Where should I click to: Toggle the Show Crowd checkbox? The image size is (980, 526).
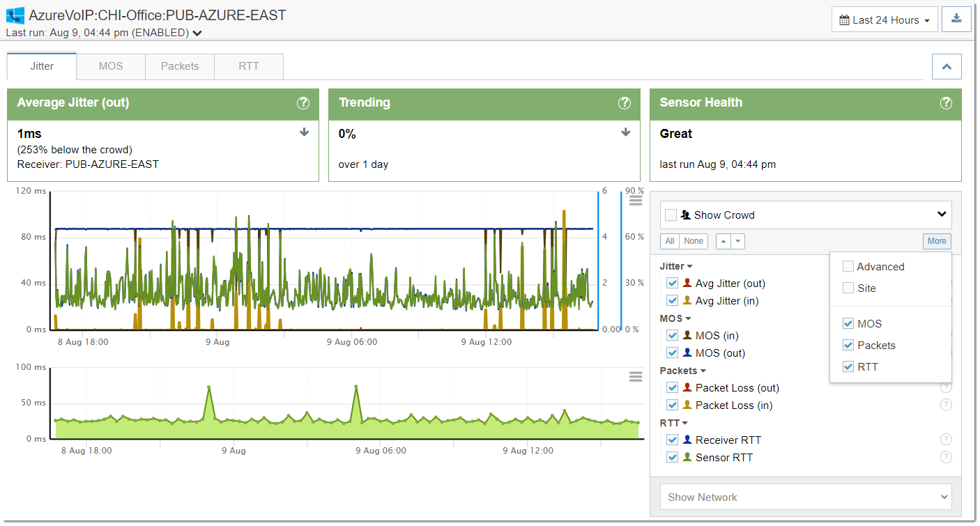point(671,215)
